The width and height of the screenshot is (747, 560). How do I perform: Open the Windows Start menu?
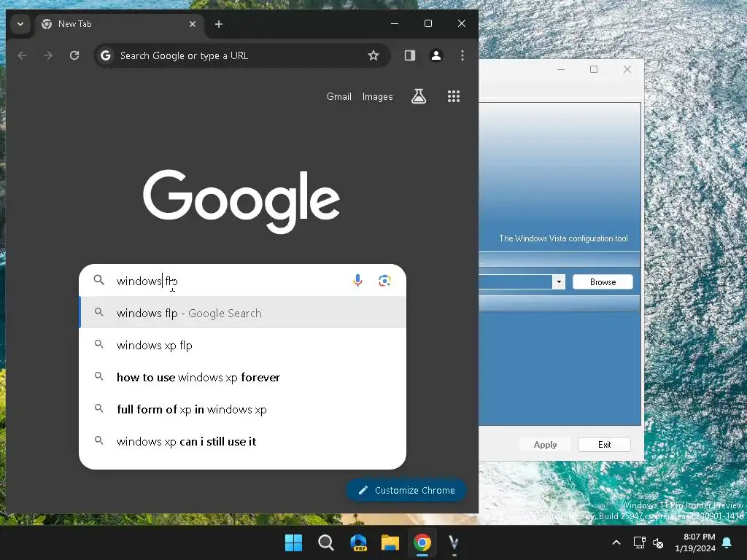point(293,542)
